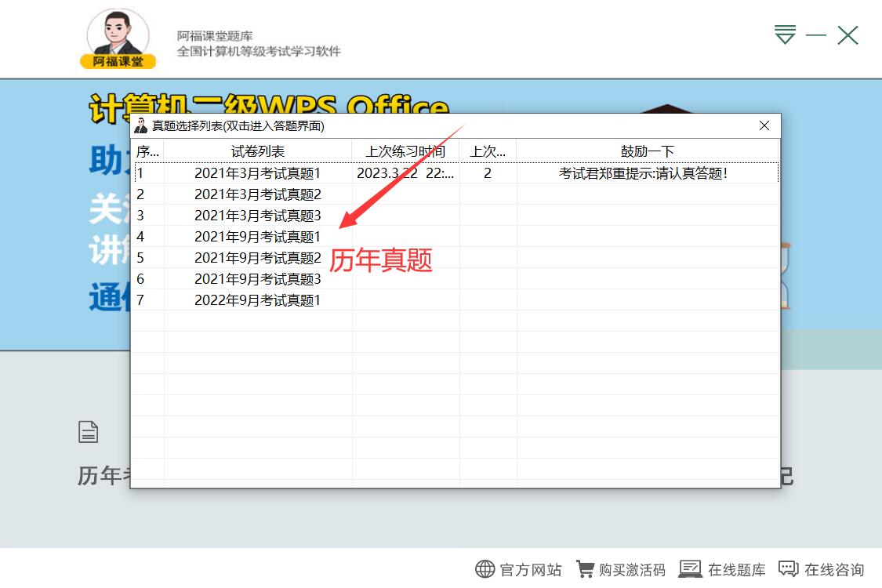This screenshot has height=588, width=882.
Task: Click the shopping cart icon beside 购买激活码
Action: 586,568
